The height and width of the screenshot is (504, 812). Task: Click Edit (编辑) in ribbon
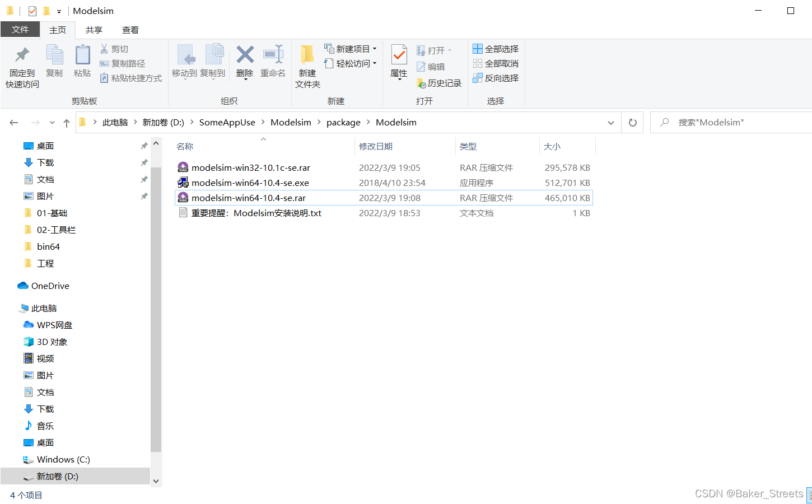[431, 67]
